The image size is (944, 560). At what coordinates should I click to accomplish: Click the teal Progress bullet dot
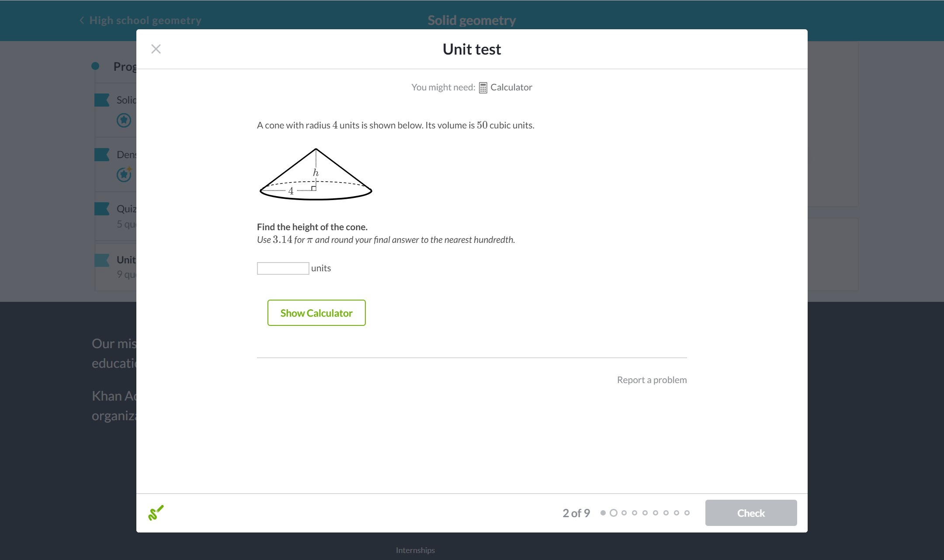tap(95, 66)
